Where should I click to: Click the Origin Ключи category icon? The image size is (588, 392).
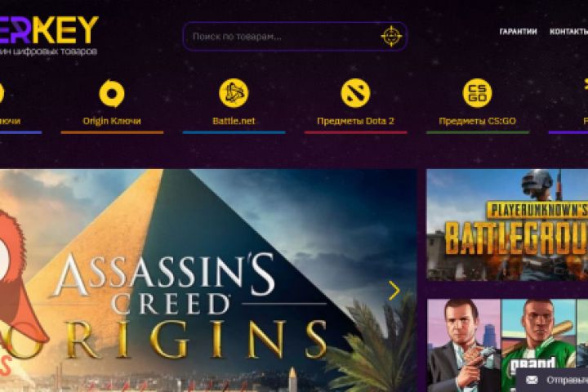point(112,93)
